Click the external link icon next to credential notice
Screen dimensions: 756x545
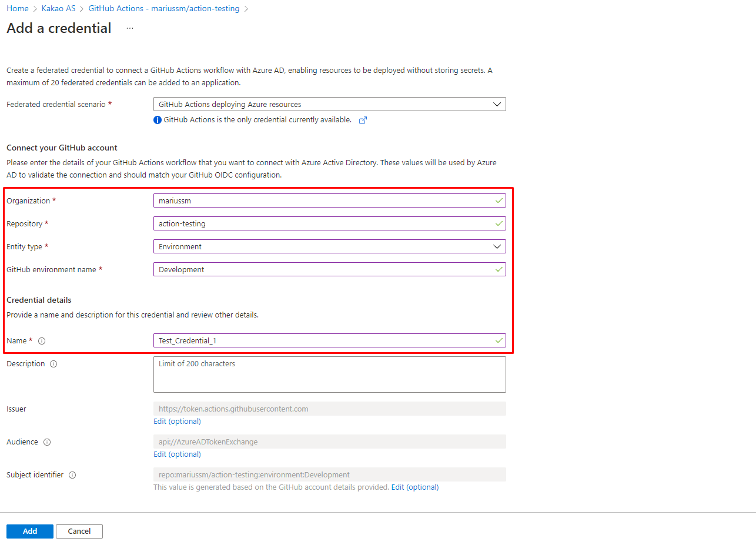tap(363, 120)
